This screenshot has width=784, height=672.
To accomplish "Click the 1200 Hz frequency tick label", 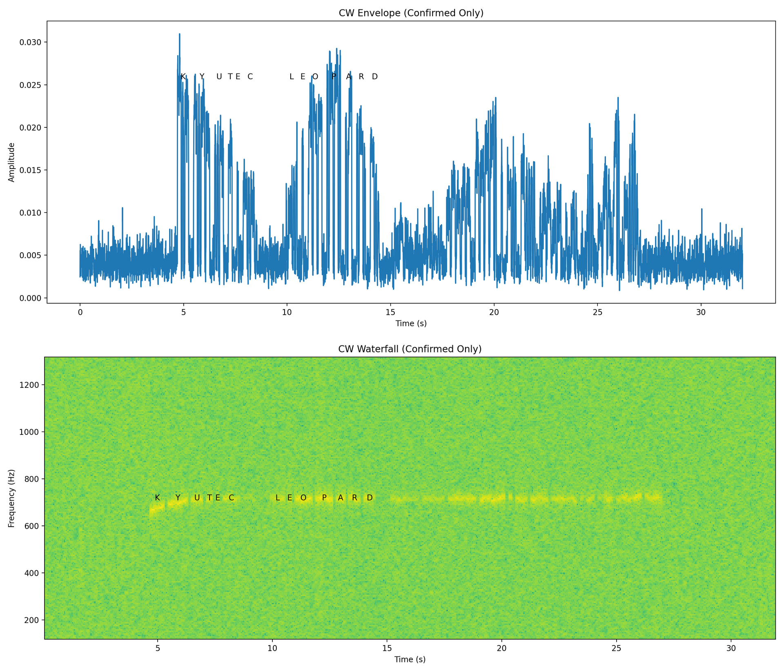I will 29,385.
